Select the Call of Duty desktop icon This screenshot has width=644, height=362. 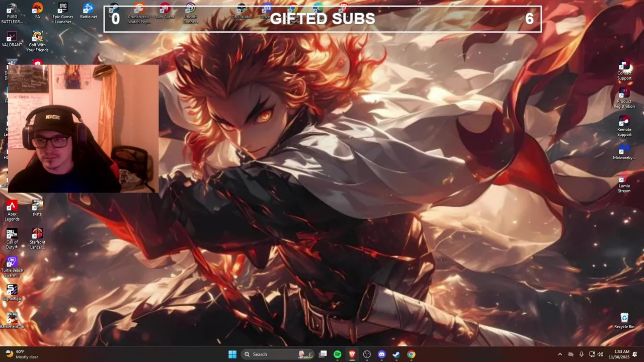pyautogui.click(x=12, y=239)
